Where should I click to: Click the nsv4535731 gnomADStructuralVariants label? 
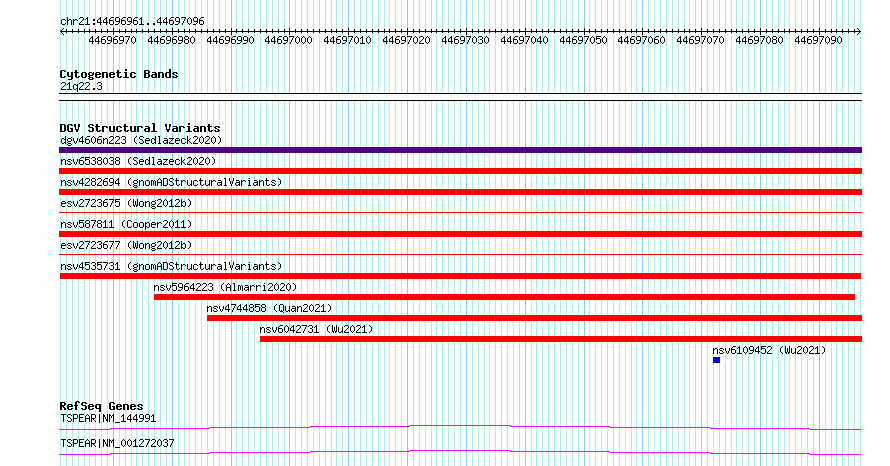coord(171,266)
